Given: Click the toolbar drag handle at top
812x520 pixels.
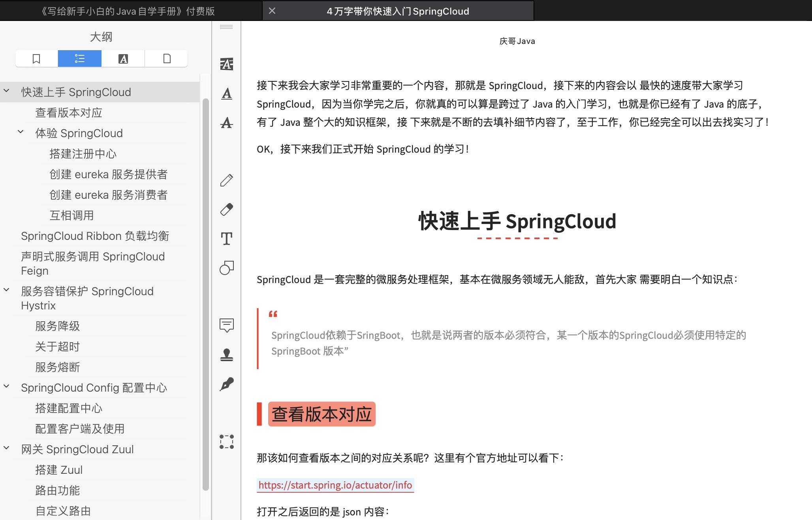Looking at the screenshot, I should [x=226, y=27].
